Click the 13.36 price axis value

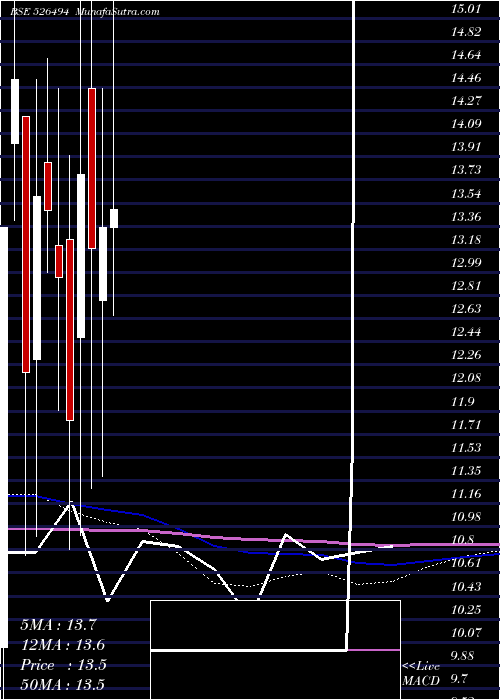[466, 217]
